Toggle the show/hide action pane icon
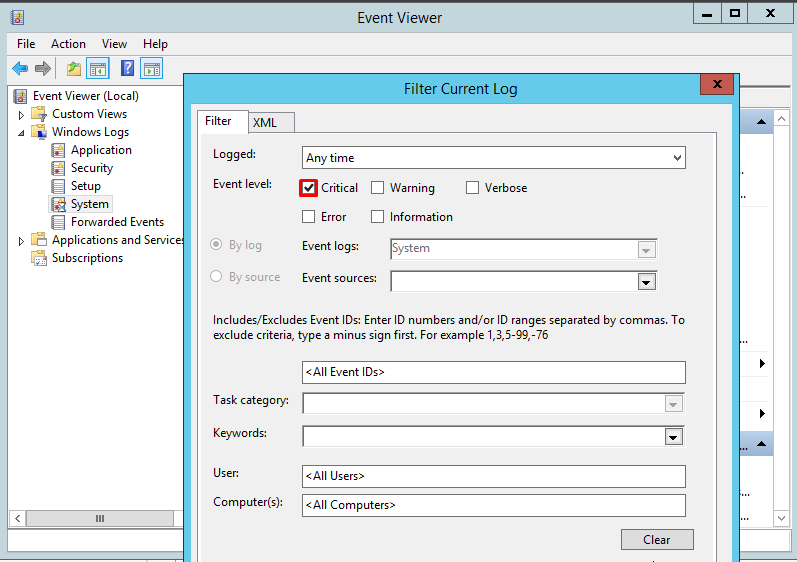This screenshot has width=797, height=562. [151, 68]
